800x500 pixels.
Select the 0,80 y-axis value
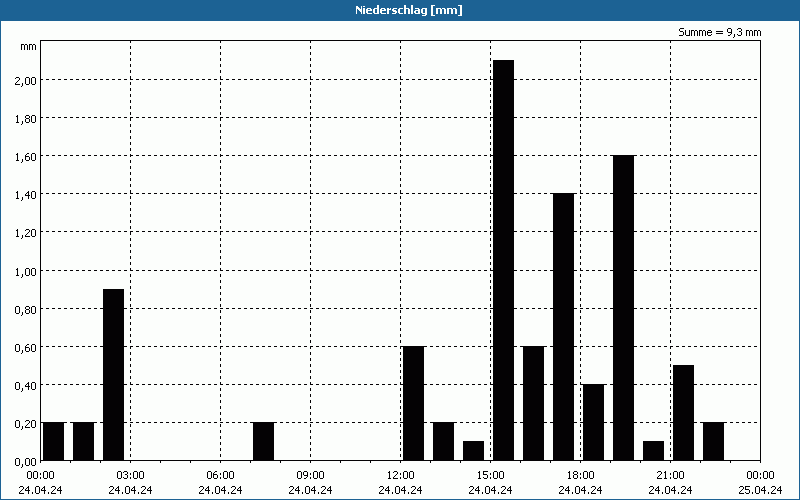pos(26,309)
